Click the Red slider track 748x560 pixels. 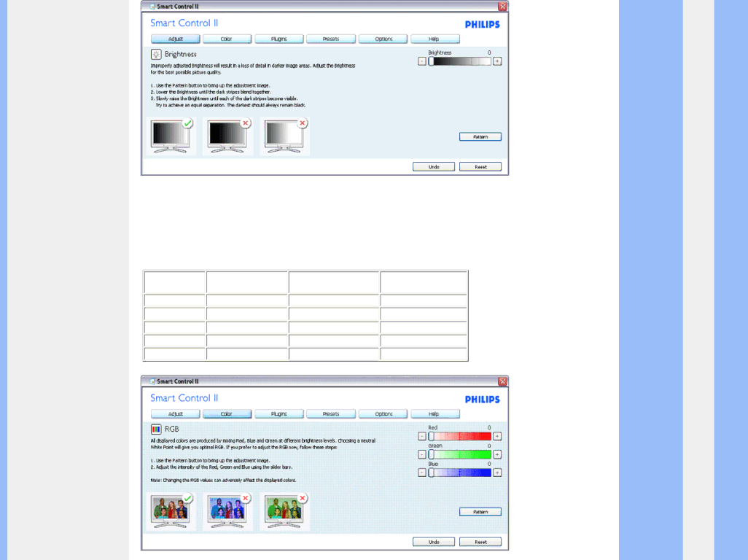460,437
